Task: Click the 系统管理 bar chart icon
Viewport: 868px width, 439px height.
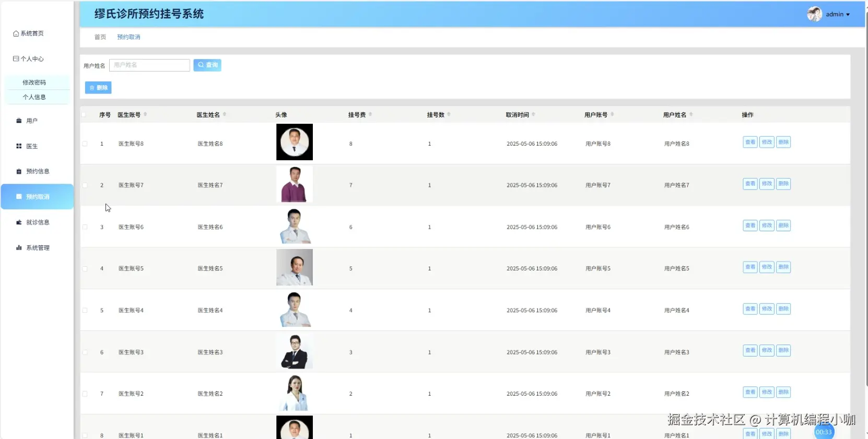Action: [x=19, y=248]
